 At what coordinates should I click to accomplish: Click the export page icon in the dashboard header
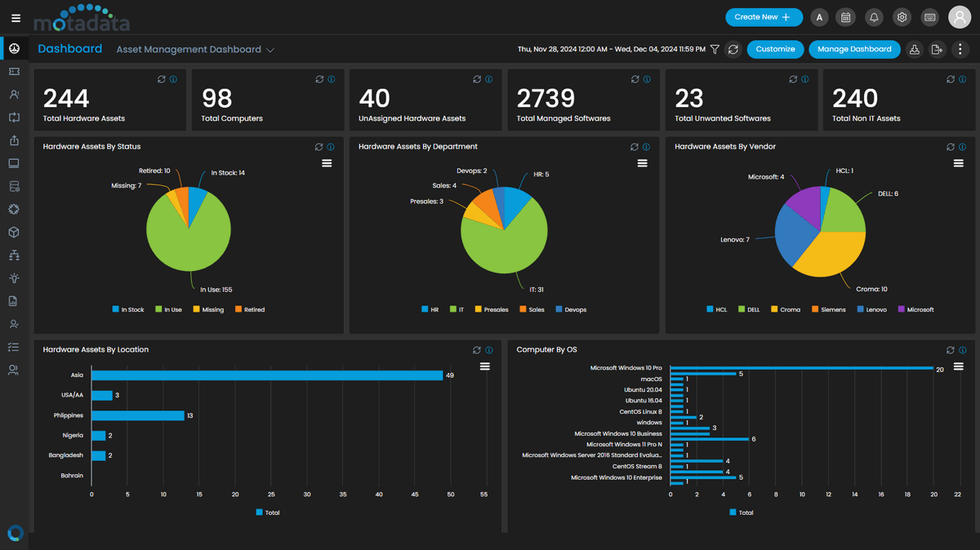tap(937, 49)
